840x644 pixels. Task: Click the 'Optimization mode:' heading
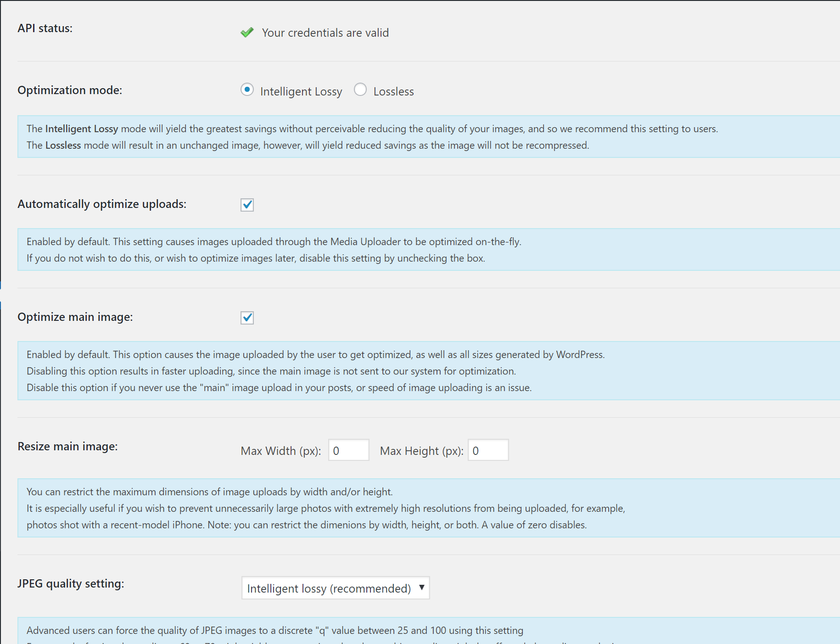(70, 90)
